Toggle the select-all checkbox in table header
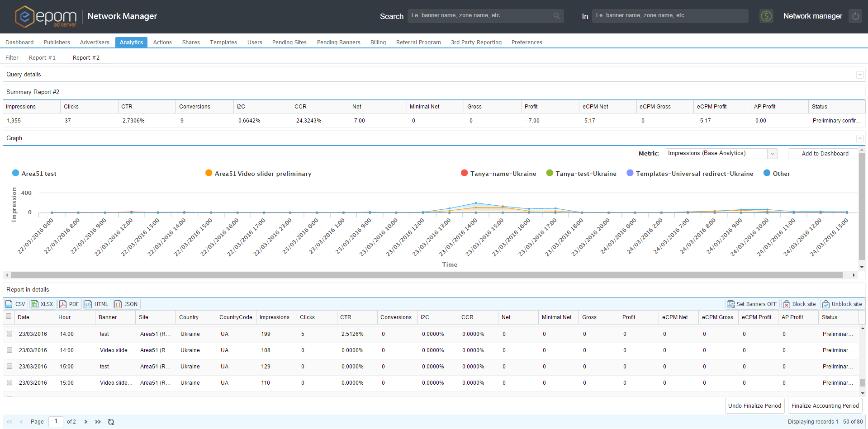Screen dimensions: 868x429 pos(9,316)
